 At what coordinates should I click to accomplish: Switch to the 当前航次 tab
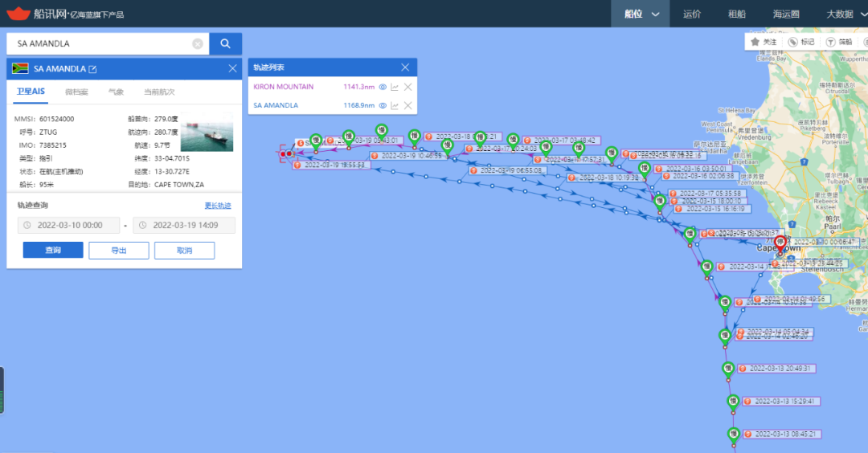click(159, 92)
